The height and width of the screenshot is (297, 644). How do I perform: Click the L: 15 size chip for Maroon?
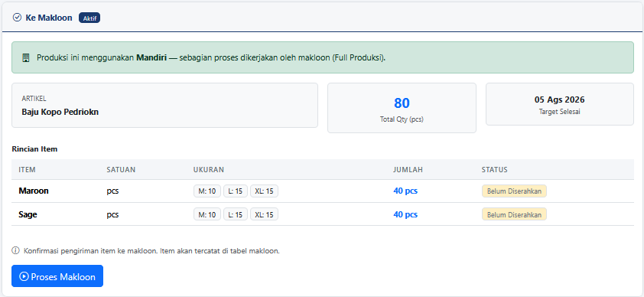pyautogui.click(x=236, y=191)
